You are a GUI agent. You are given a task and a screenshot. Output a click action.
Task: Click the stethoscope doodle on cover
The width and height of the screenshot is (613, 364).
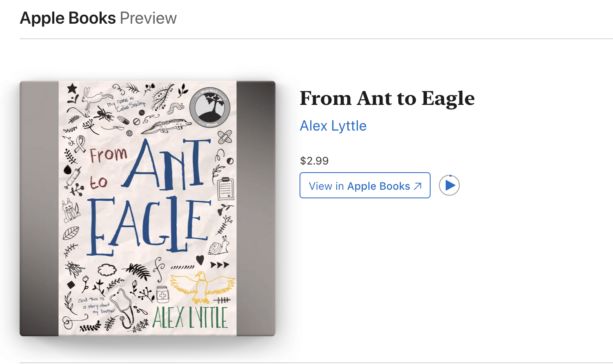(124, 308)
